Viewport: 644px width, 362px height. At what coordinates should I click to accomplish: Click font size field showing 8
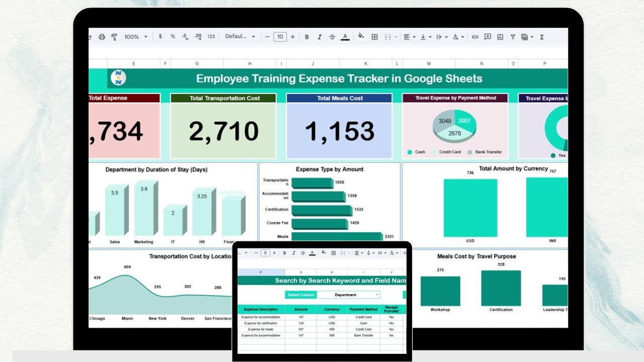265,253
